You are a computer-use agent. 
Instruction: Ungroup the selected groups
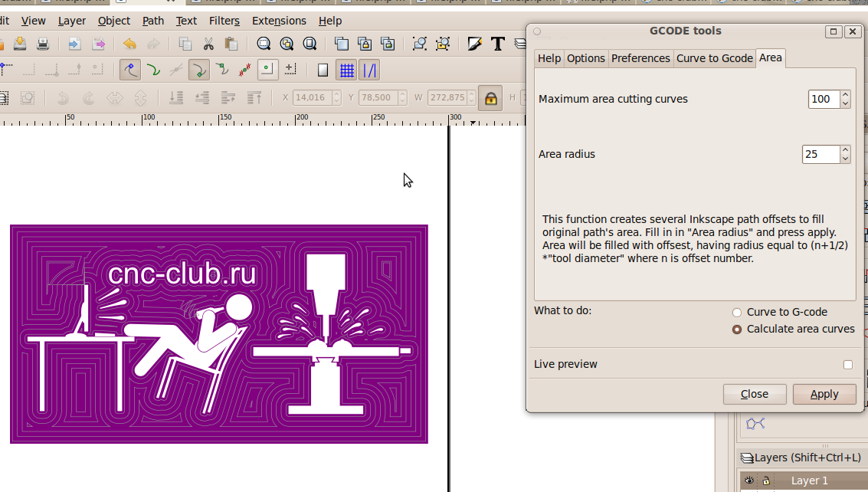[443, 44]
